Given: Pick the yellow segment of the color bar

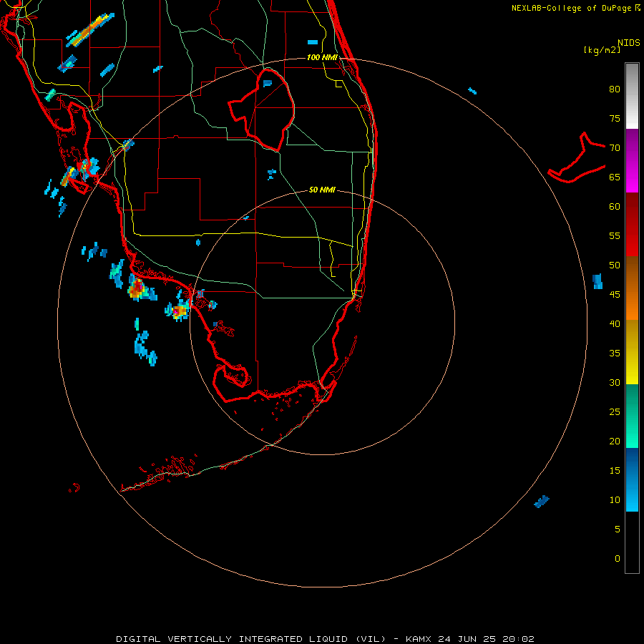Looking at the screenshot, I should pos(632,352).
